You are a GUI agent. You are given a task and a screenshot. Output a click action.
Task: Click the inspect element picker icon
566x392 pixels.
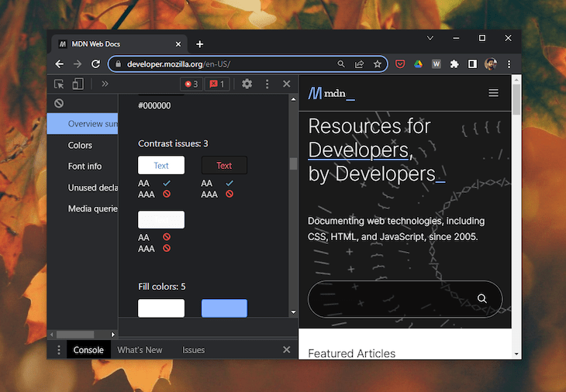pos(59,84)
